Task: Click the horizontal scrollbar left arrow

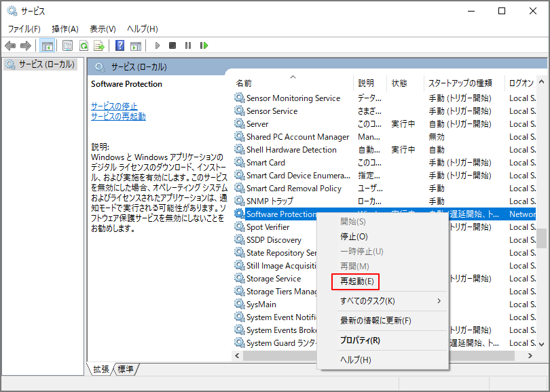Action: point(237,356)
